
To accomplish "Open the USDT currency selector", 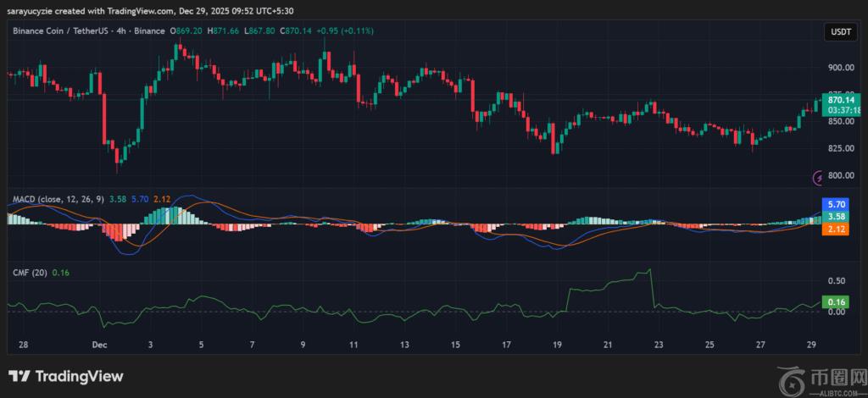I will (839, 31).
